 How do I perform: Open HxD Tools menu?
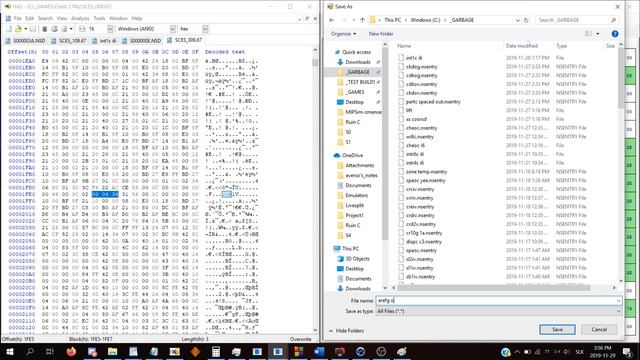click(x=99, y=18)
